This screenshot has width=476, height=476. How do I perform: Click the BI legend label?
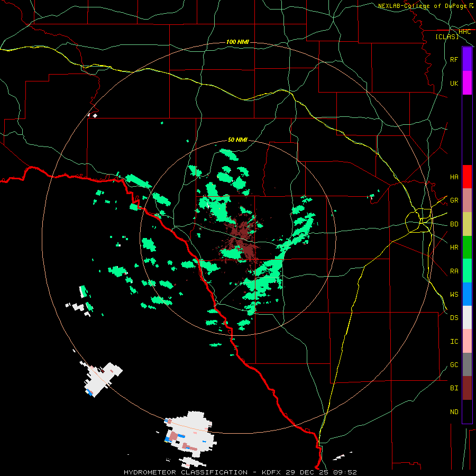454,388
